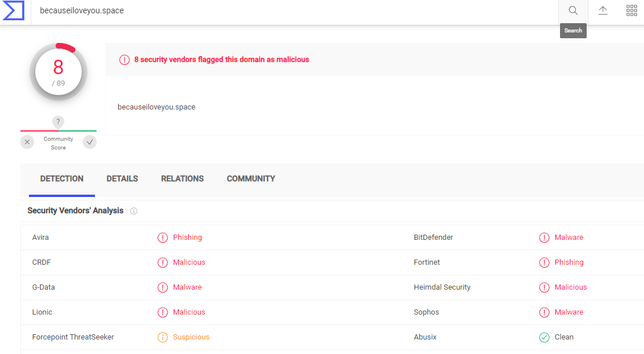Click the BitDefender Malware verdict

click(x=569, y=238)
